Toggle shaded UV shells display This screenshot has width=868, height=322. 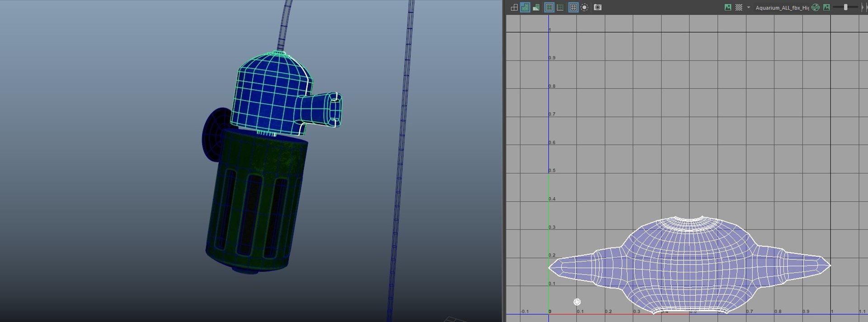[525, 8]
